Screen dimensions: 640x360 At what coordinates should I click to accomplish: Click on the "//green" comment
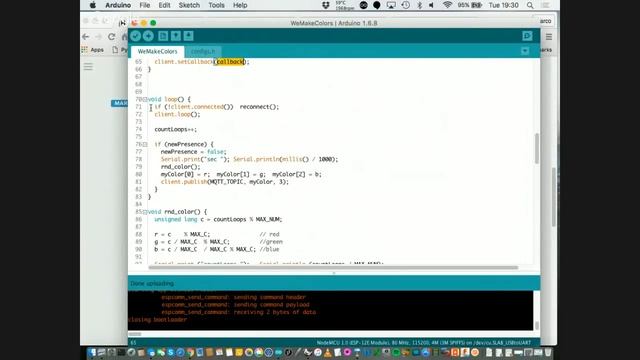pyautogui.click(x=271, y=242)
